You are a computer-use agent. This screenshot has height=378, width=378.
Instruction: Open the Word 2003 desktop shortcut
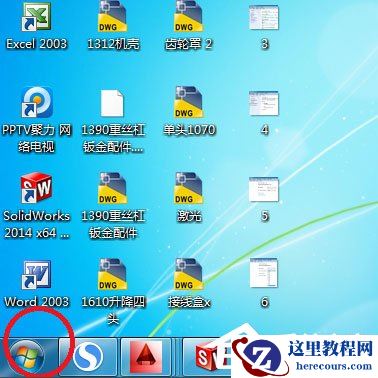36,275
